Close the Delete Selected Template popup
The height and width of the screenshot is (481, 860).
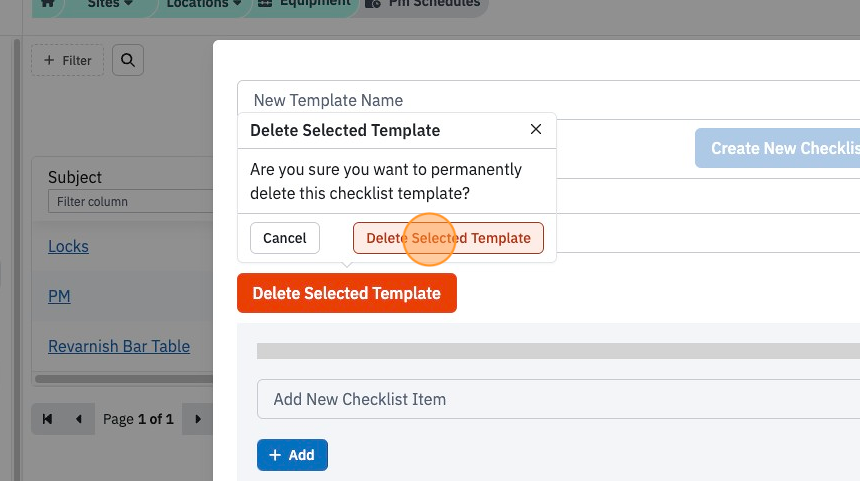tap(536, 129)
